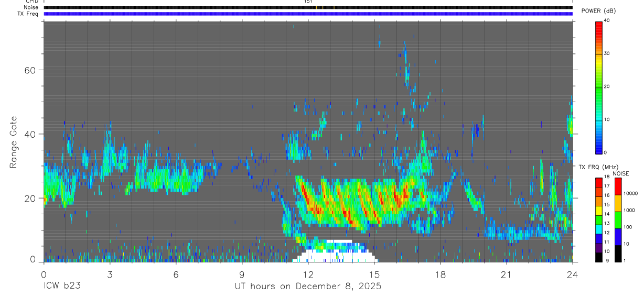This screenshot has width=644, height=297.
Task: Click the 'Noise' row label at top
Action: [31, 7]
